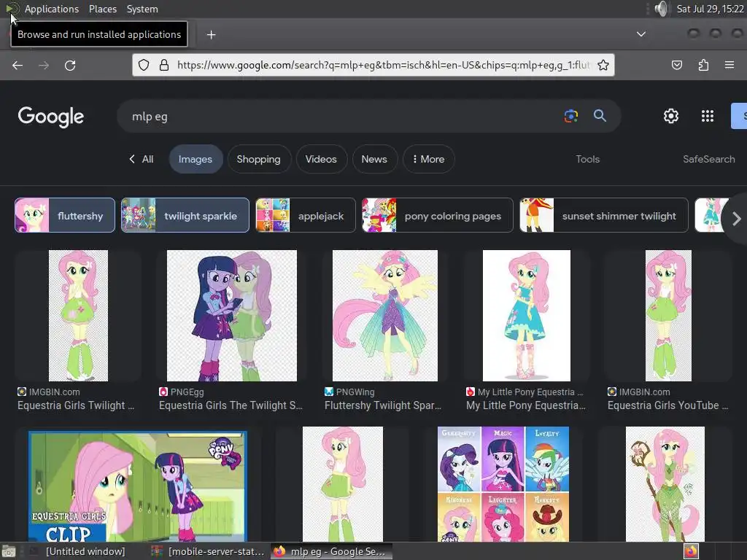This screenshot has height=560, width=747.
Task: Expand the More search options
Action: coord(428,159)
